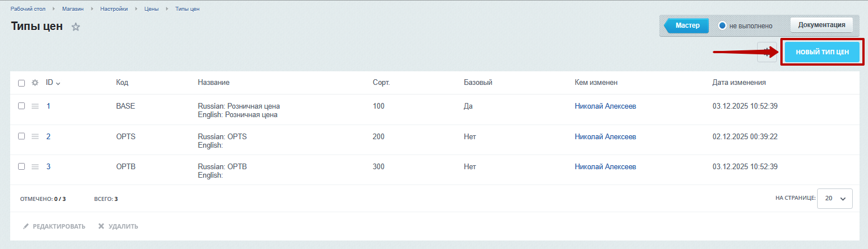Select the checkbox for the OPTB row
Screen dimensions: 868x249
pos(21,166)
